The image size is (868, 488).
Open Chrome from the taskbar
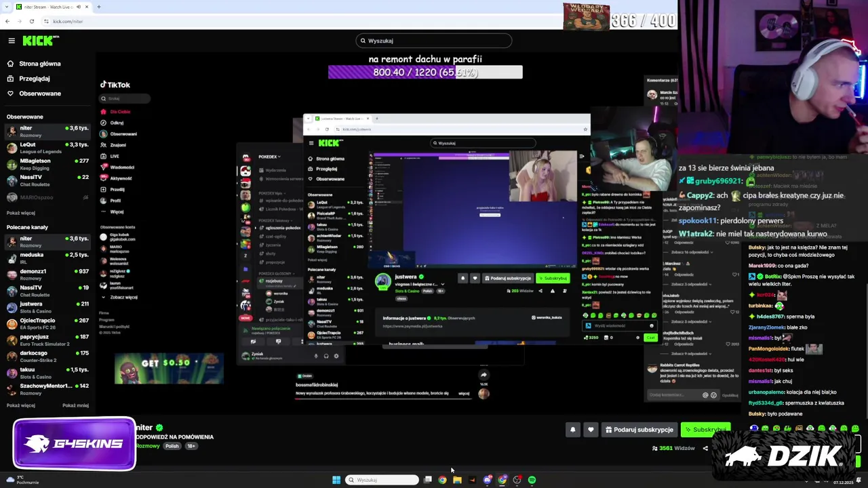click(442, 480)
